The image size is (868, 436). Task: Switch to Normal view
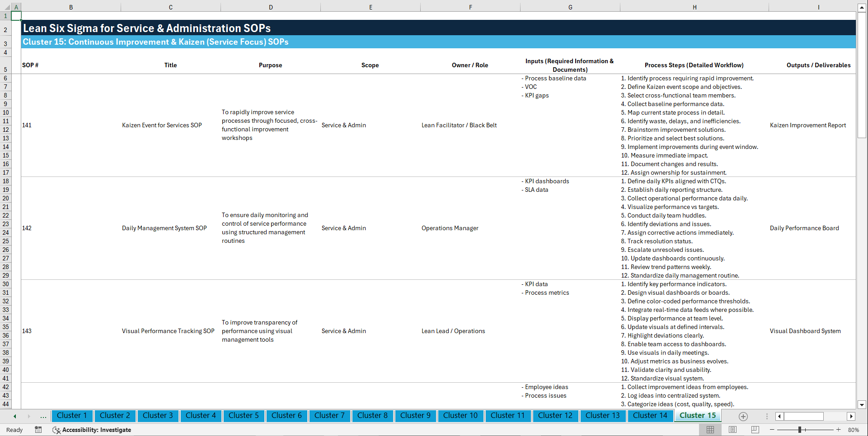coord(710,430)
